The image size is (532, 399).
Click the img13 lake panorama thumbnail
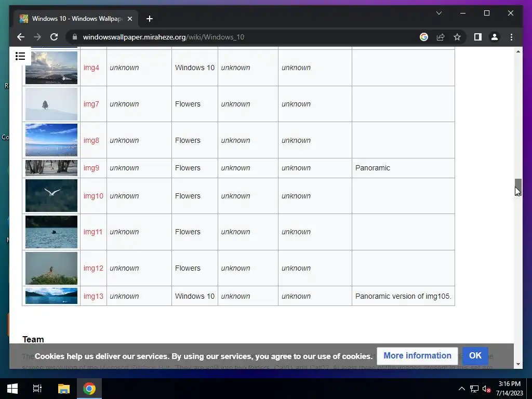[51, 296]
